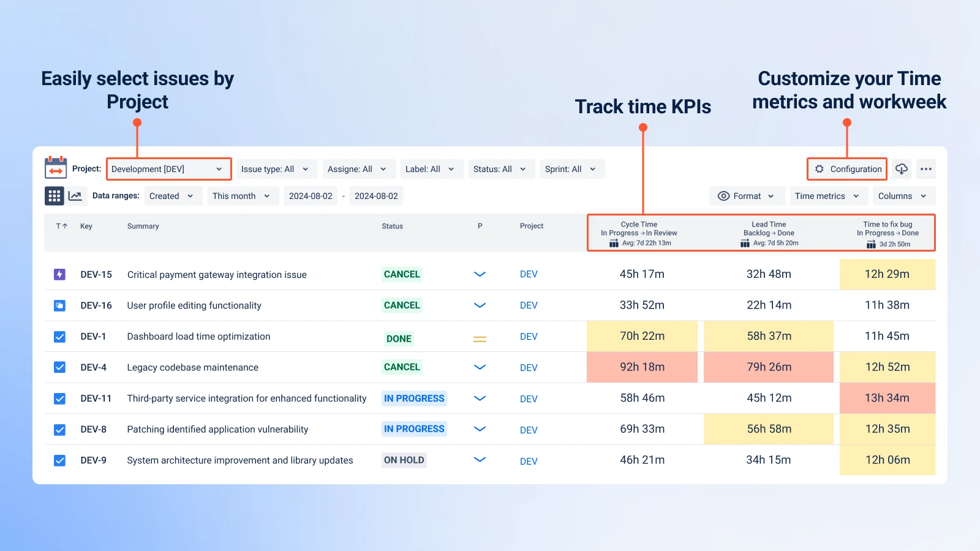Click the task checkbox beside DEV-4
The height and width of the screenshot is (551, 980).
(x=59, y=367)
